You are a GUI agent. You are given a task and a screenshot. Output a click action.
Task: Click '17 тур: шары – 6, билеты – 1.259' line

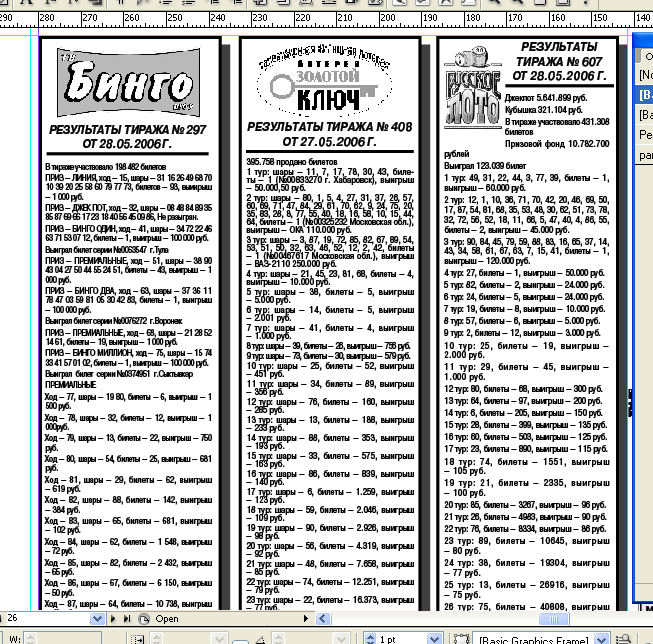(x=330, y=492)
